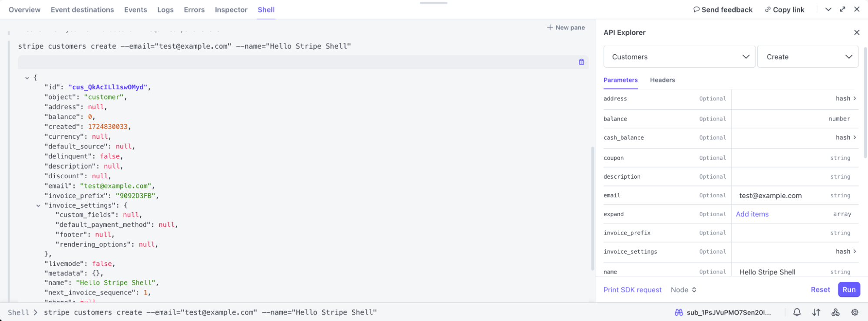Image resolution: width=868 pixels, height=321 pixels.
Task: Click the Add items link for expand
Action: 752,214
